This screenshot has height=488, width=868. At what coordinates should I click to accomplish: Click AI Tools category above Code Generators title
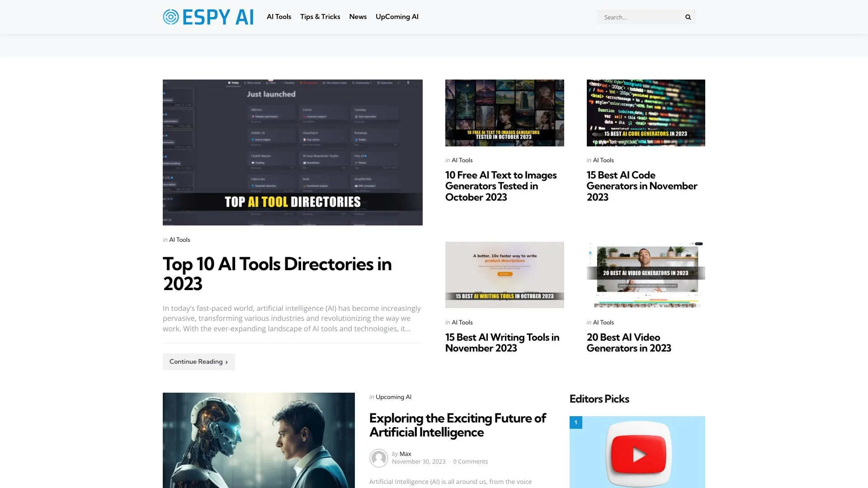tap(603, 160)
